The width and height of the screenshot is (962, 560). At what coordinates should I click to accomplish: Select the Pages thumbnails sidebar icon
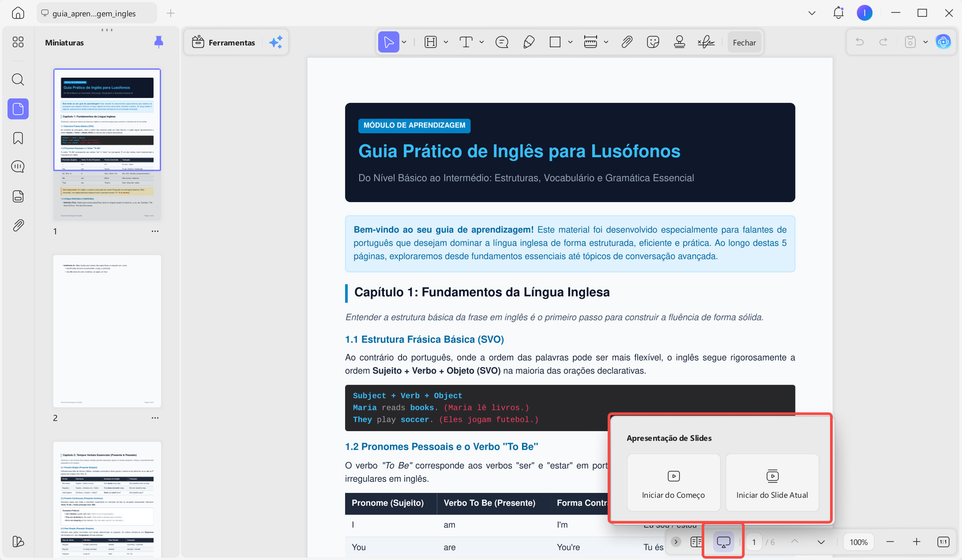(x=18, y=109)
